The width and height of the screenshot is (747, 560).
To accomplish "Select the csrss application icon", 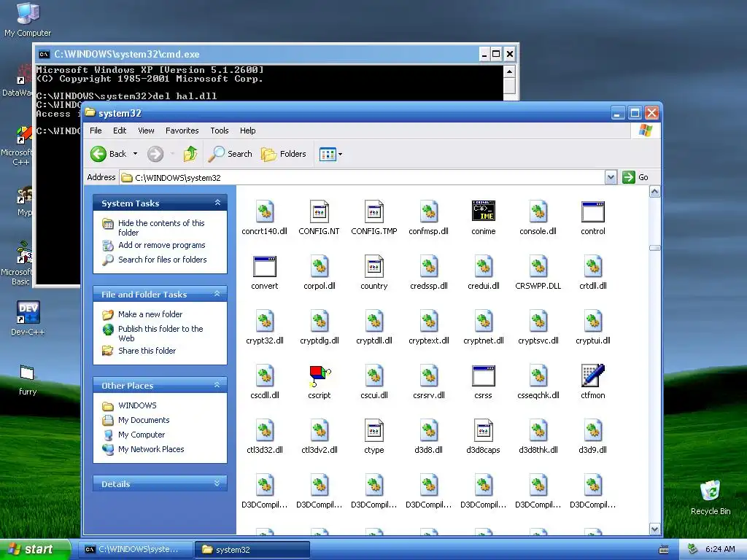I will click(x=483, y=376).
